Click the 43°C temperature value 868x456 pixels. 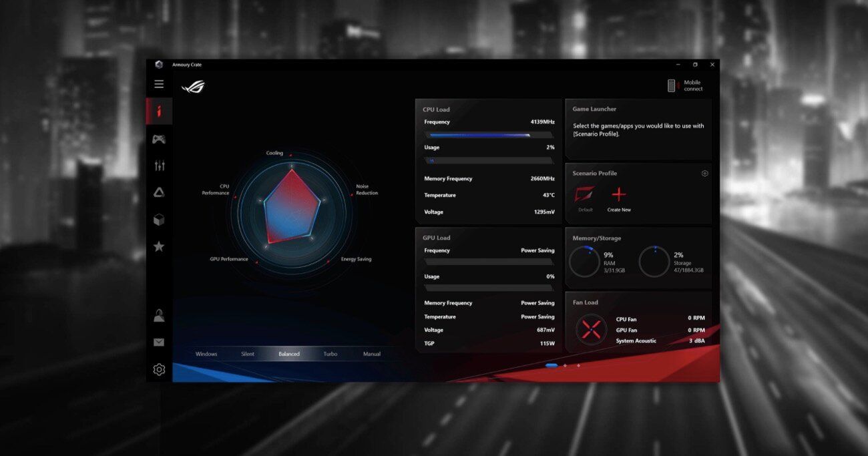pos(548,196)
